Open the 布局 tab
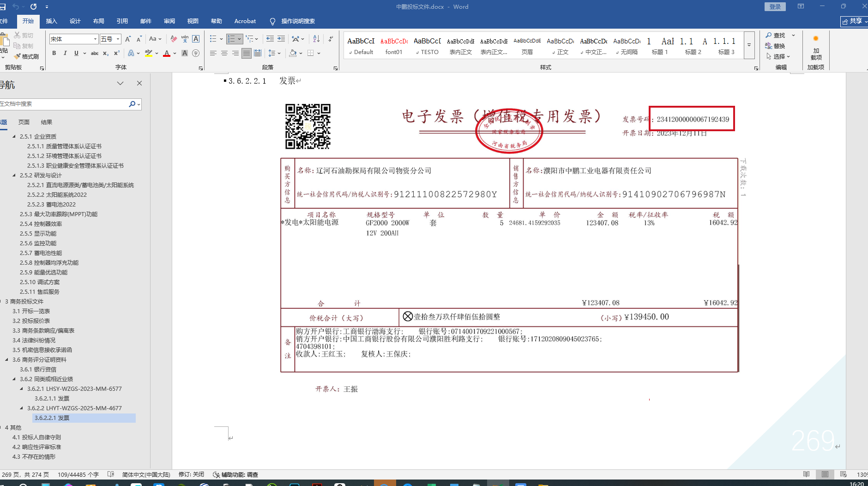The image size is (868, 486). click(99, 21)
